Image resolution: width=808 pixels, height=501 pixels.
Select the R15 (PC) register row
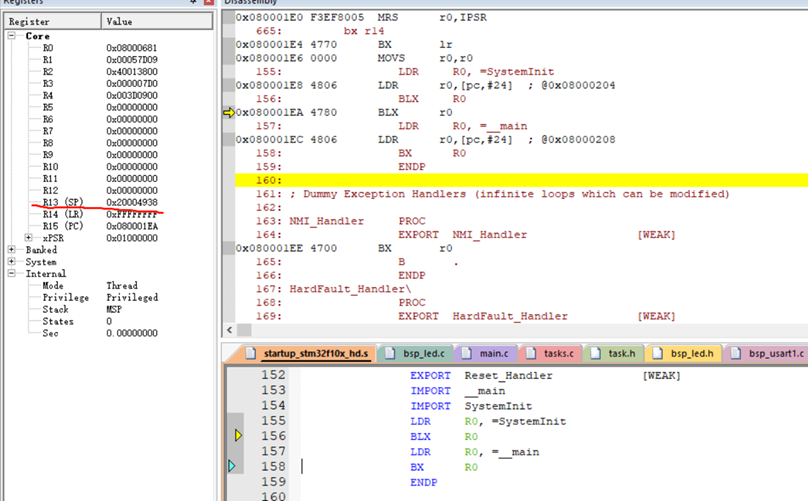[x=109, y=226]
